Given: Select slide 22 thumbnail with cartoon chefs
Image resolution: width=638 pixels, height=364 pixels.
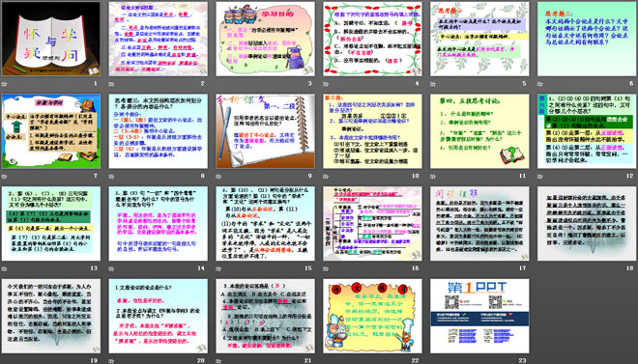Looking at the screenshot, I should 373,316.
